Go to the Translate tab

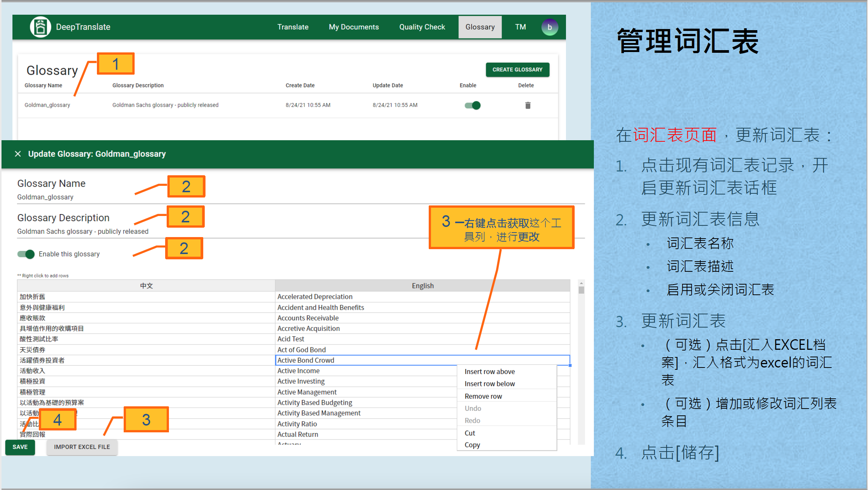pos(293,27)
